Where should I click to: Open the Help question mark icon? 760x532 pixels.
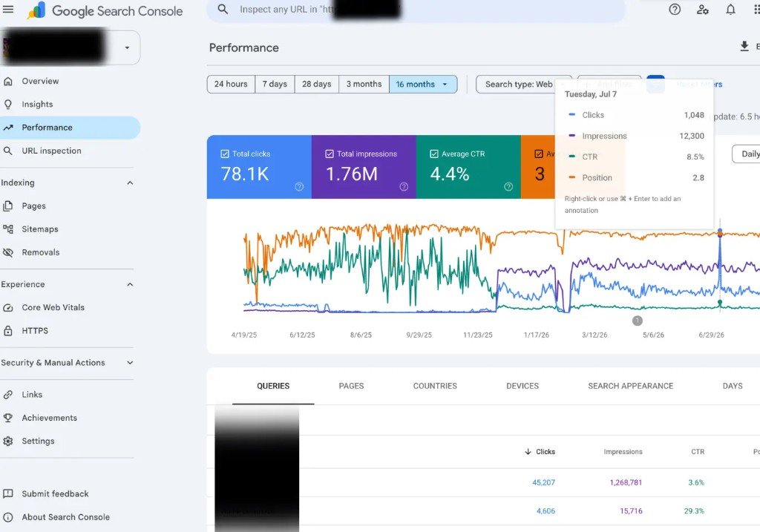[x=674, y=9]
